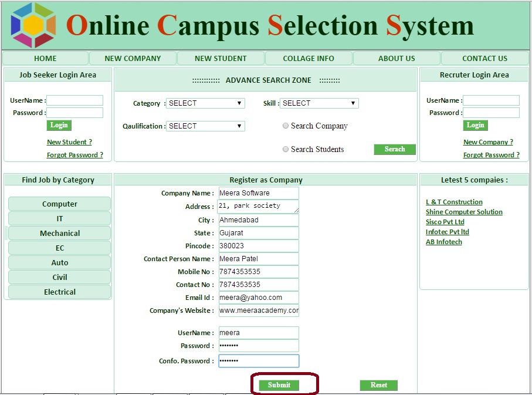This screenshot has height=395, width=532.
Task: Open the Qaulification dropdown
Action: click(205, 126)
